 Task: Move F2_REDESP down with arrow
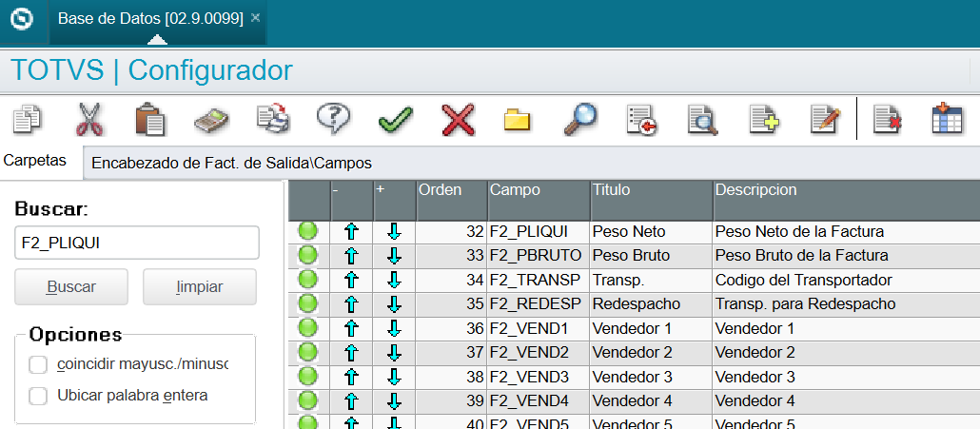point(394,304)
